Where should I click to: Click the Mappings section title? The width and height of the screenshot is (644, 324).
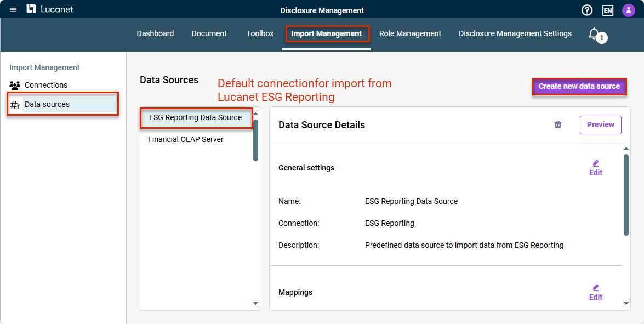point(295,292)
